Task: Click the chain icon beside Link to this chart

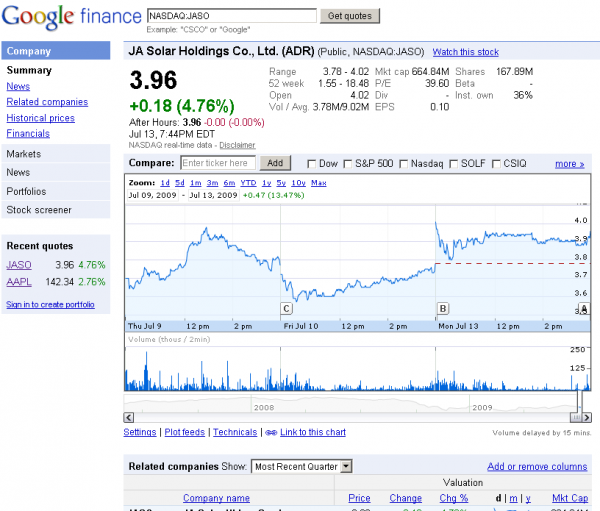Action: pyautogui.click(x=271, y=433)
